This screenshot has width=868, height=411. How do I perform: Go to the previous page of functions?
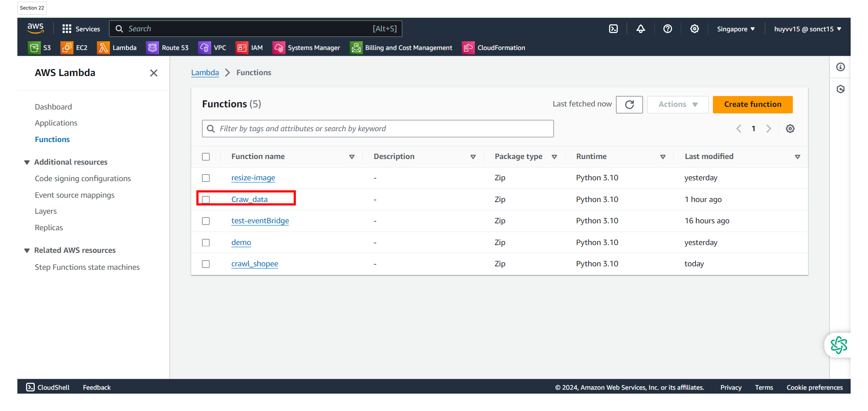(x=739, y=129)
